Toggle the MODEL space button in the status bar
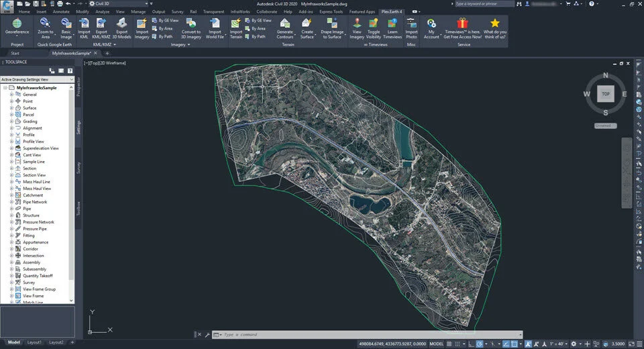 point(436,344)
